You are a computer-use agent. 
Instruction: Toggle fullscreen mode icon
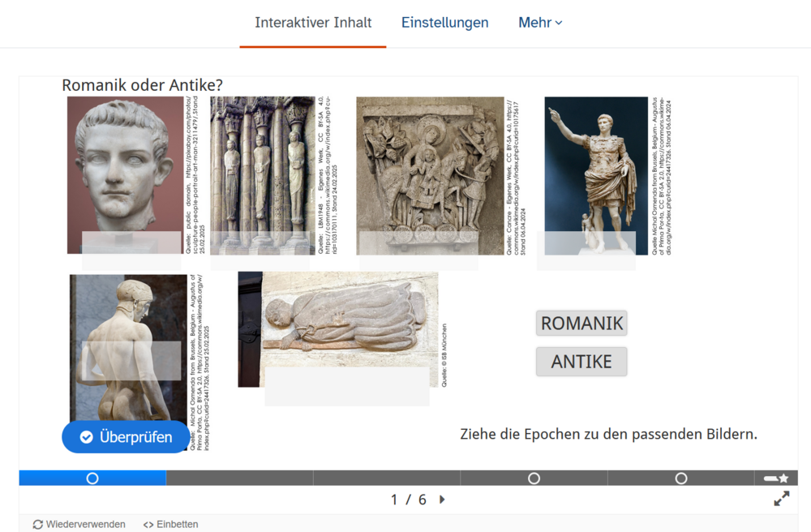coord(782,499)
